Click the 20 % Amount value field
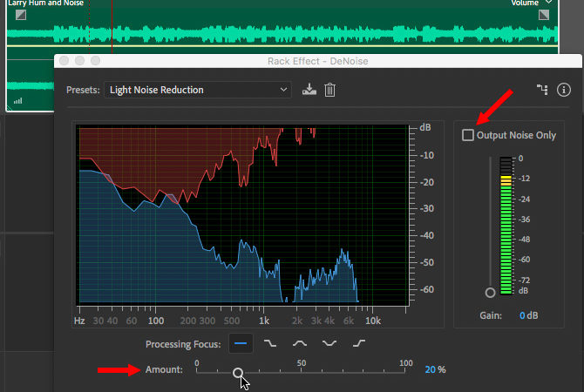This screenshot has width=584, height=392. 435,369
